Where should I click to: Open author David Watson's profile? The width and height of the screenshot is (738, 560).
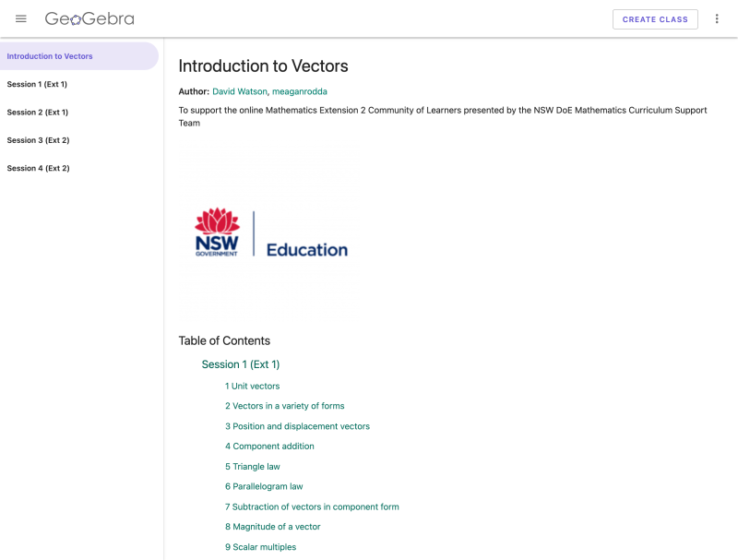(240, 91)
